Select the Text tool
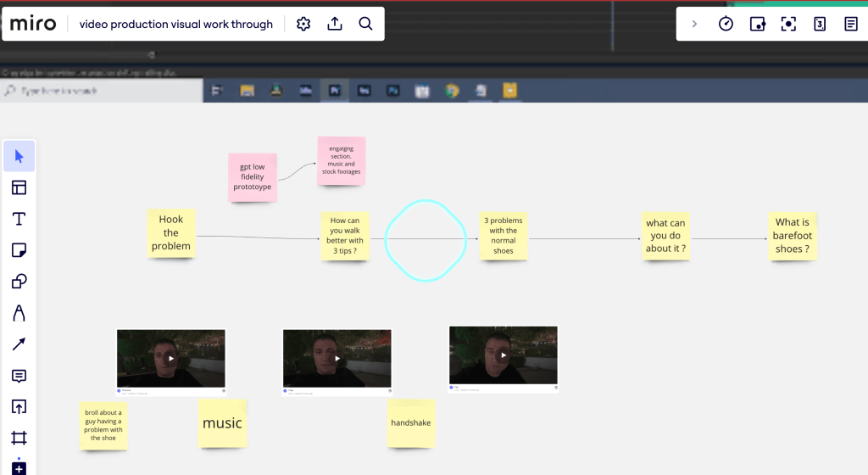Image resolution: width=868 pixels, height=475 pixels. click(19, 219)
